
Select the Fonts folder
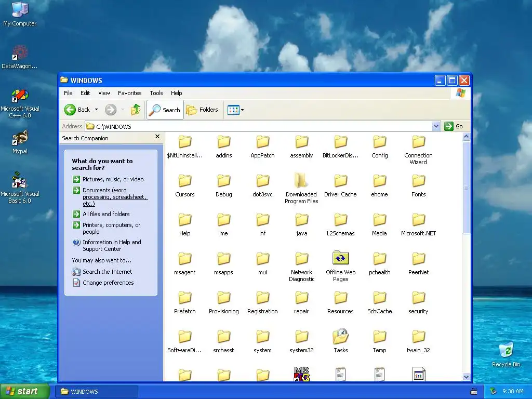(x=418, y=185)
